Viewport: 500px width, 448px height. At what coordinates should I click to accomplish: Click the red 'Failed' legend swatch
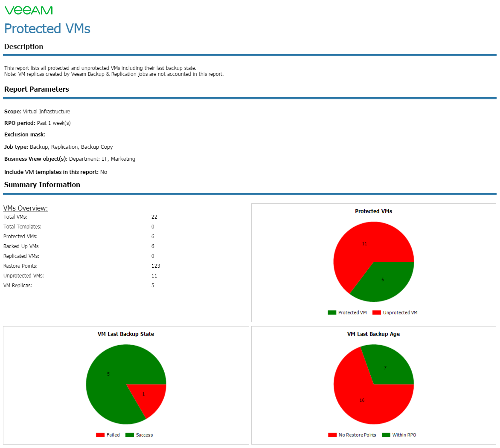[100, 435]
